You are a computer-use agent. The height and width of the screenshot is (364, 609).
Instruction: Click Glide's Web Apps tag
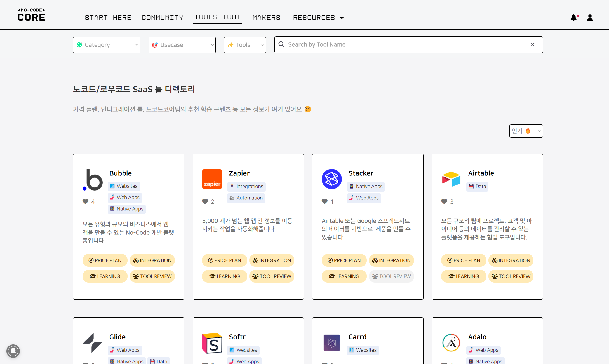pos(125,350)
